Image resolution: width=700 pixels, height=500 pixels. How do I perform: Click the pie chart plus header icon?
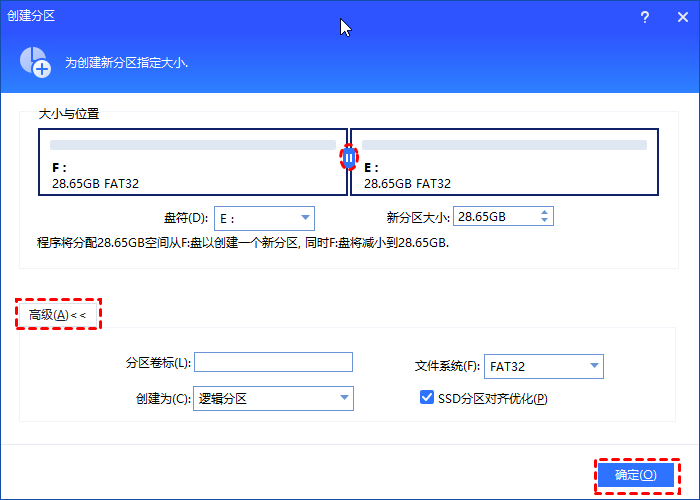[x=34, y=61]
